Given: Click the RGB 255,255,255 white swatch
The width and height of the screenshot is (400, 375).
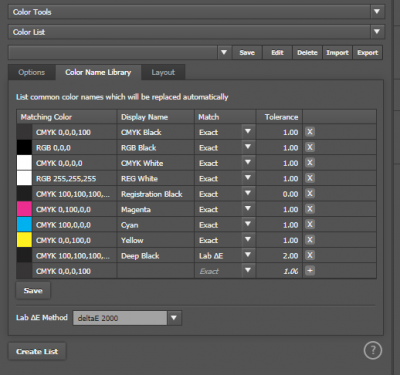Looking at the screenshot, I should click(x=24, y=178).
